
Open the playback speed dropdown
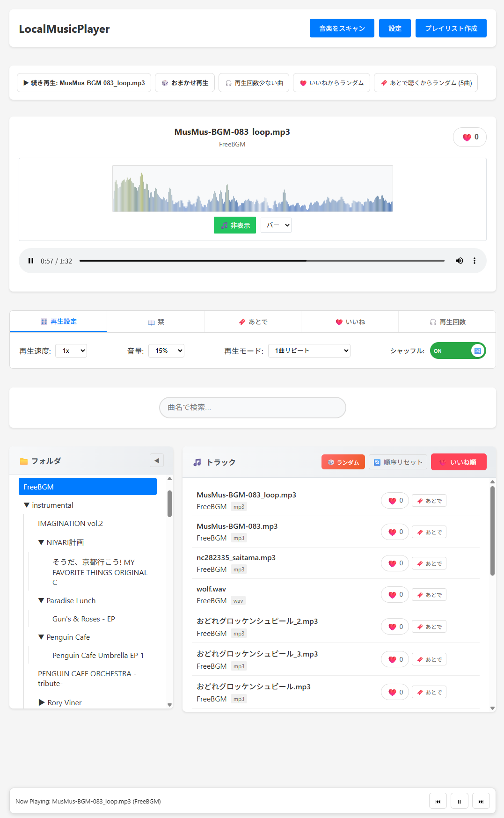coord(71,351)
